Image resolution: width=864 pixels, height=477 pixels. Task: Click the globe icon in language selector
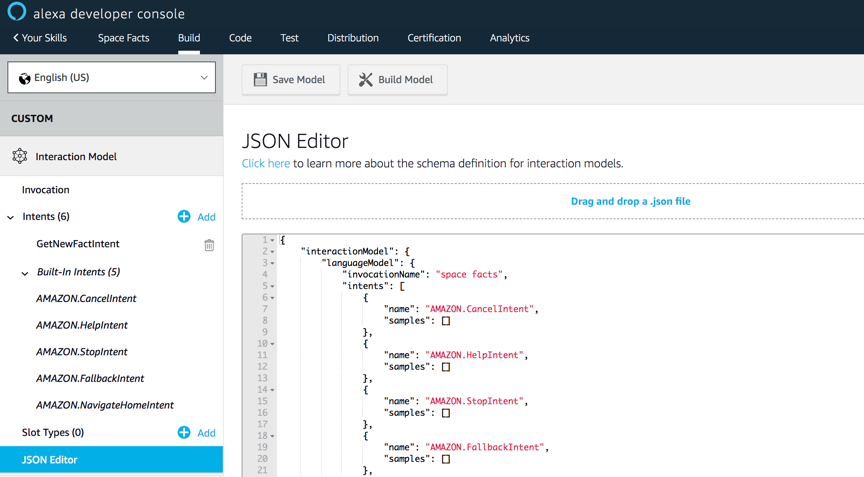point(25,78)
